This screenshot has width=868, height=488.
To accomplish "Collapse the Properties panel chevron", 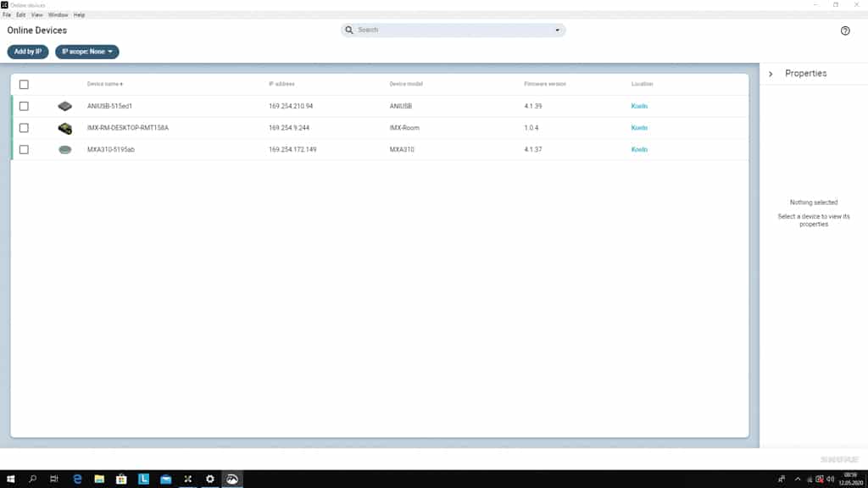I will (x=771, y=74).
